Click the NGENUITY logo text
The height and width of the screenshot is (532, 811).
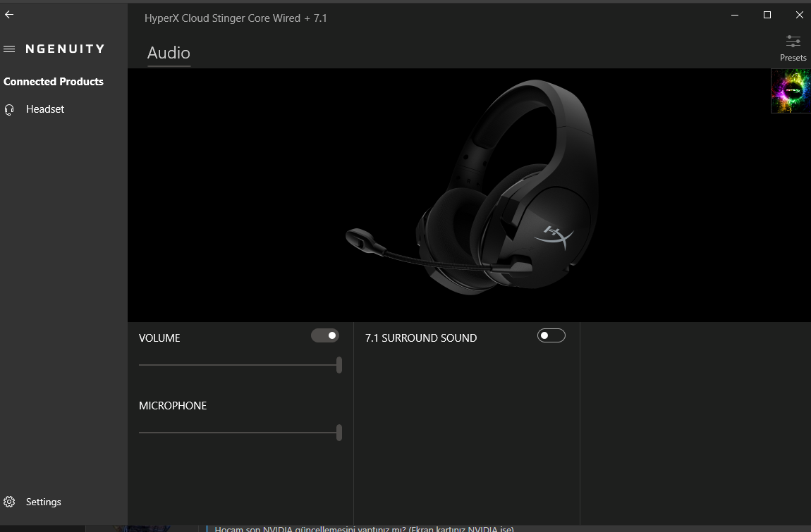[x=65, y=49]
